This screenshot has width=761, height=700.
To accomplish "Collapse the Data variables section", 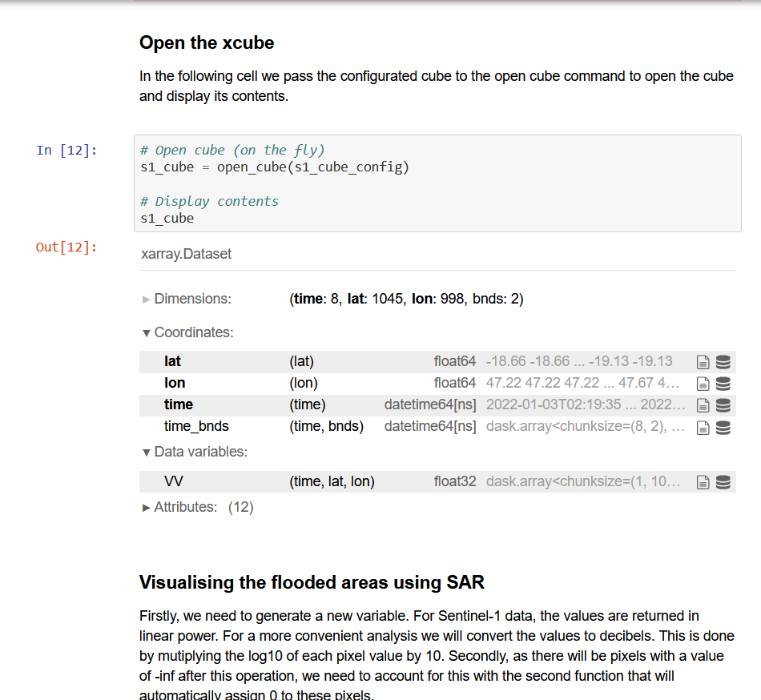I will coord(195,452).
